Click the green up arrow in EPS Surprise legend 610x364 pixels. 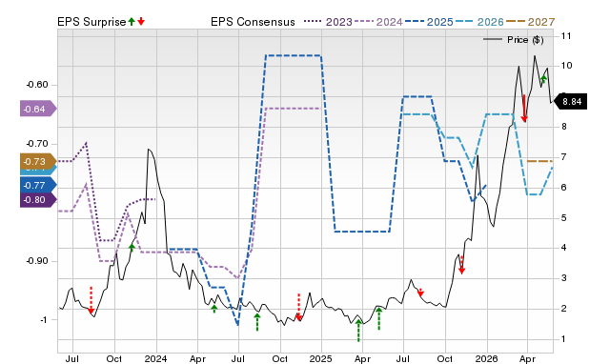132,22
